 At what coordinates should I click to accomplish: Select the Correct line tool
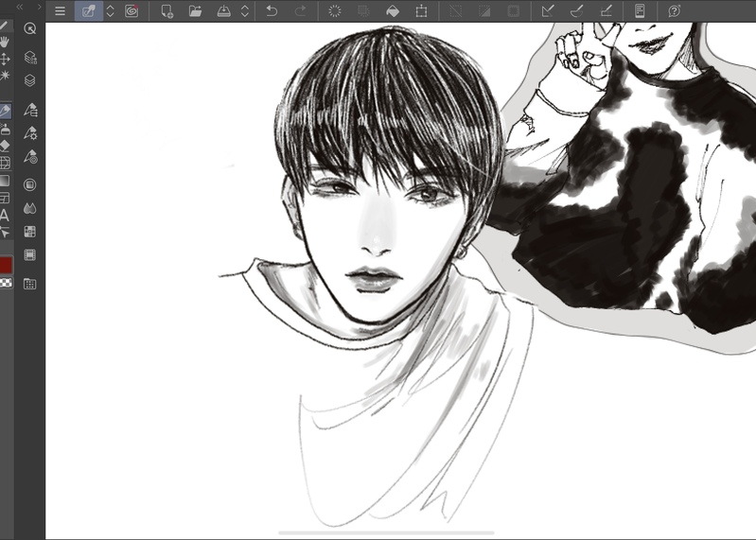[x=5, y=233]
